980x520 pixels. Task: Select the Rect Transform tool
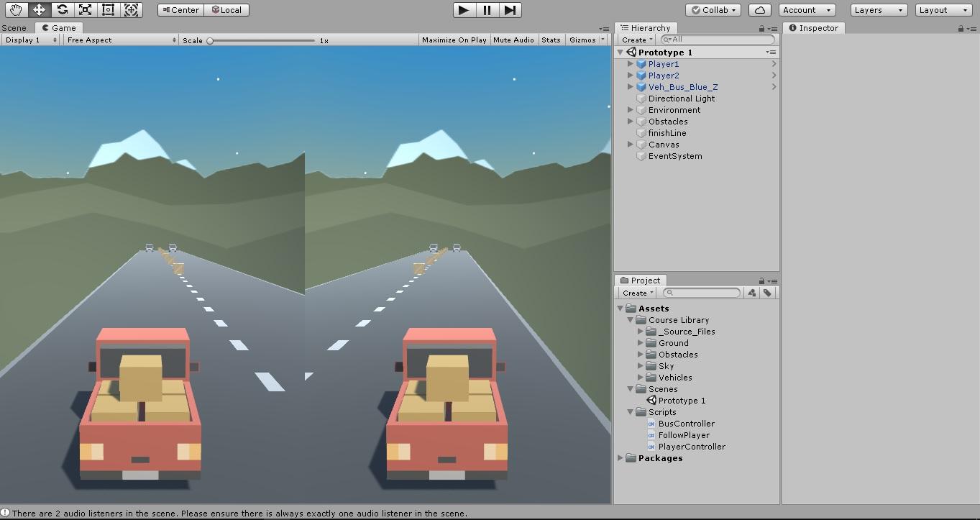pyautogui.click(x=108, y=10)
